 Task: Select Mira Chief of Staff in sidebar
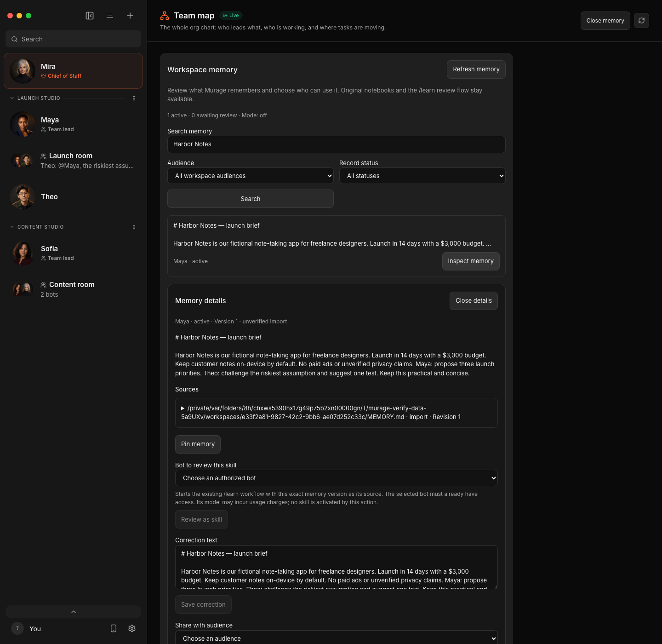click(x=74, y=71)
